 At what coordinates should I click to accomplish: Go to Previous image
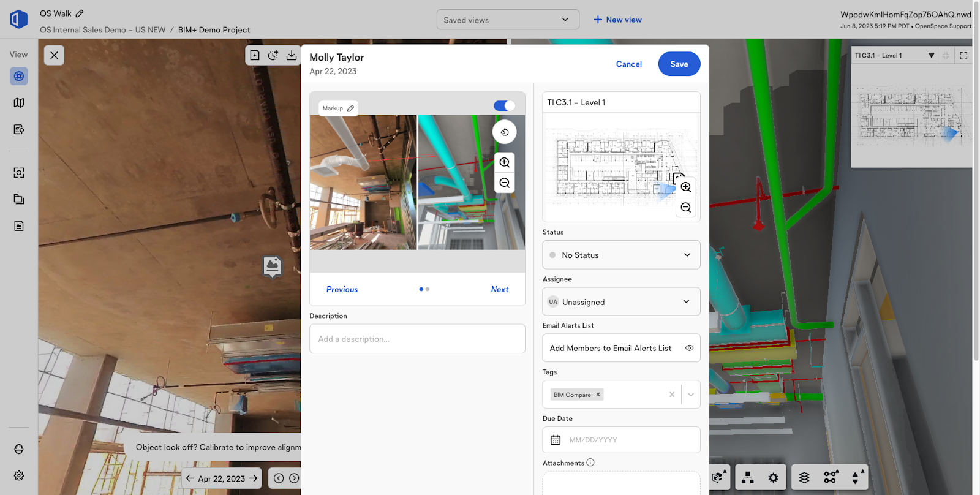click(x=342, y=290)
